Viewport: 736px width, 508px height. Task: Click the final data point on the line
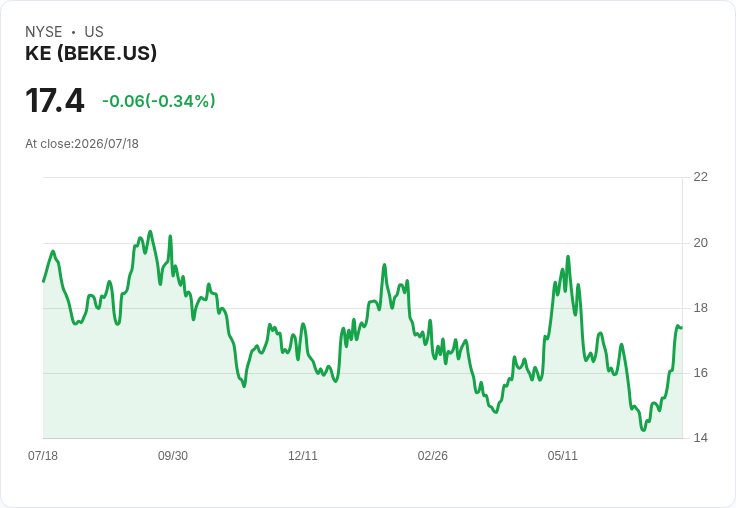tap(682, 327)
